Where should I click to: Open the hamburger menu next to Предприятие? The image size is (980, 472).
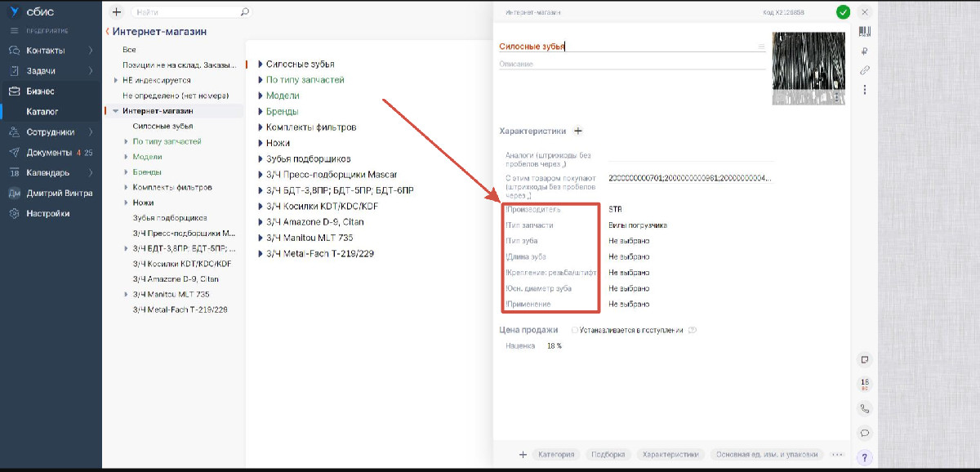pyautogui.click(x=14, y=30)
